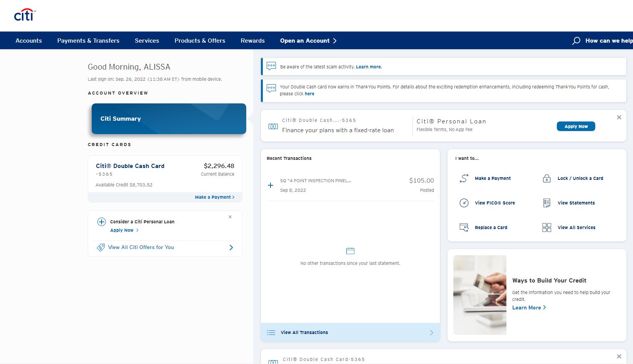Click the $105.00 transaction amount
The image size is (633, 364).
pos(421,181)
